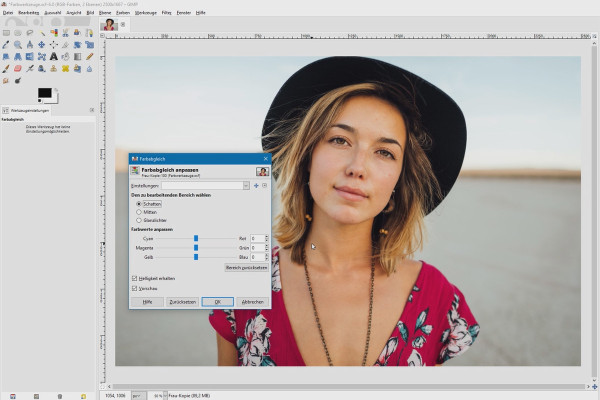This screenshot has width=600, height=400.
Task: Open the Einstellungen combo box
Action: [205, 186]
